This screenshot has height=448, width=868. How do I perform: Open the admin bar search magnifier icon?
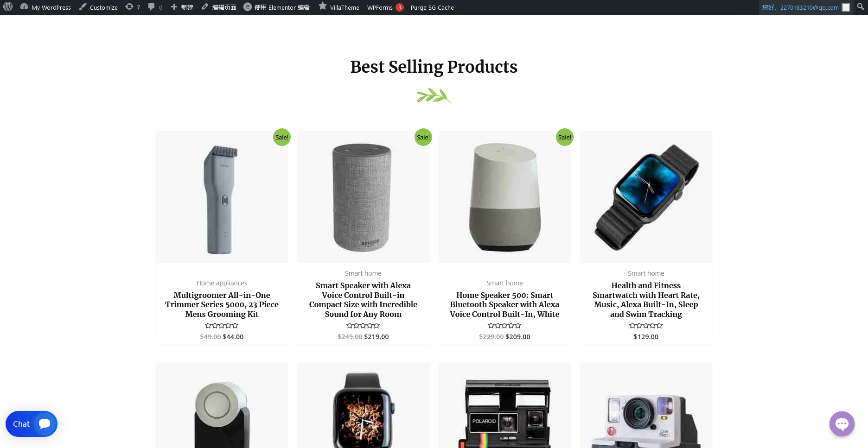tap(861, 7)
